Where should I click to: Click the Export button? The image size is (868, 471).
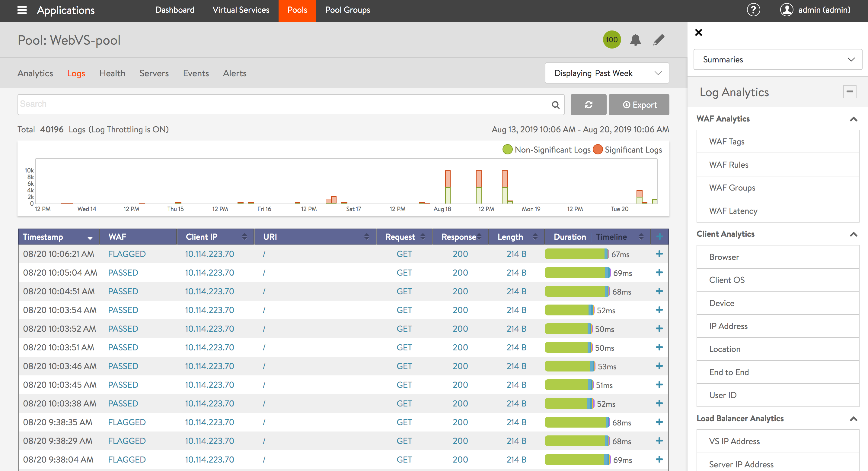click(639, 105)
